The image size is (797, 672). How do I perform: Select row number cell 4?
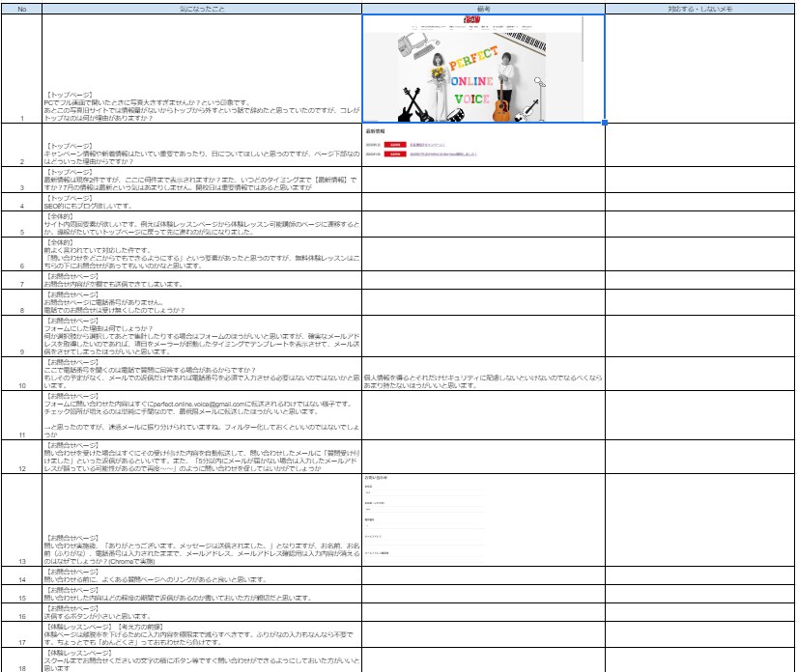pos(22,202)
